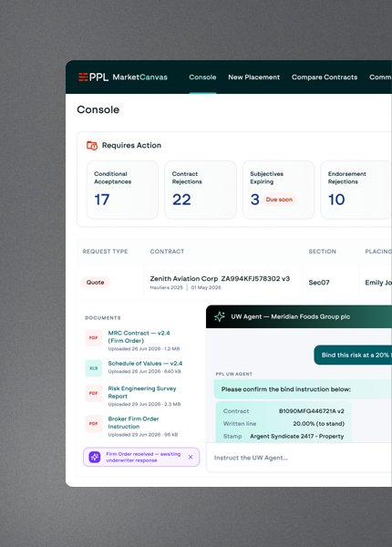The width and height of the screenshot is (392, 547).
Task: Click PDF icon for MRC Contract v2.4
Action: [x=94, y=337]
